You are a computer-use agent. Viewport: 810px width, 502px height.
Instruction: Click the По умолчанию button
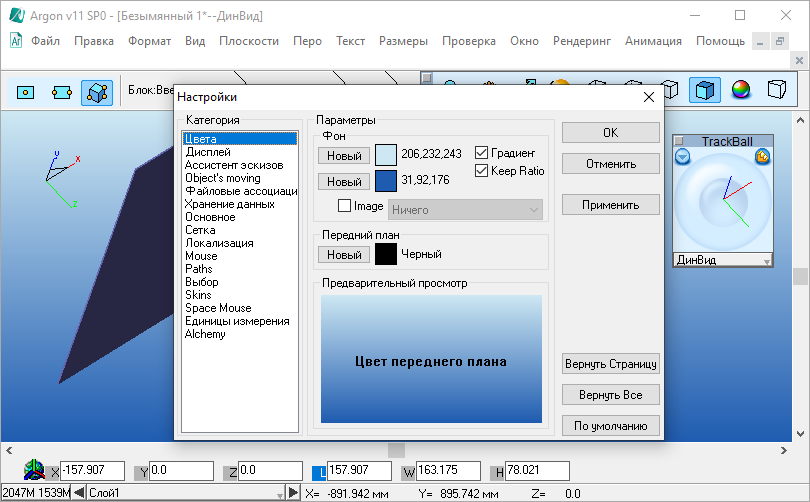[x=611, y=426]
